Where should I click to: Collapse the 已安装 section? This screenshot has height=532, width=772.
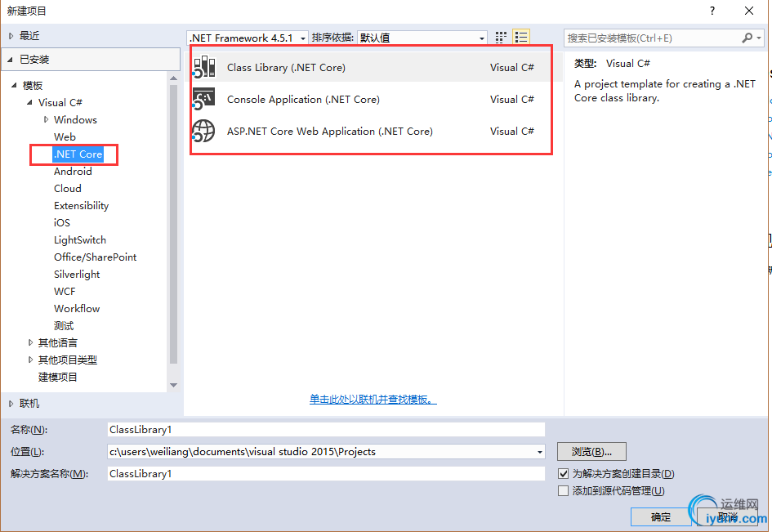tap(11, 60)
